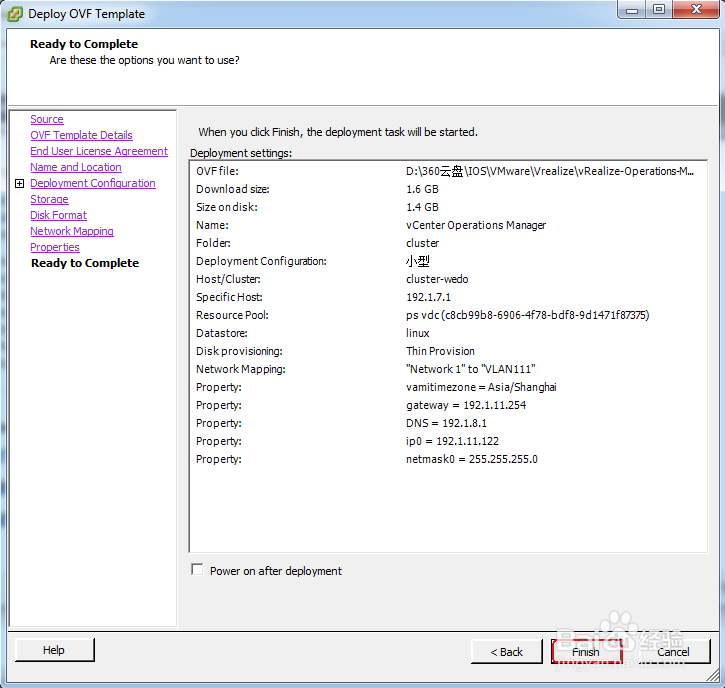This screenshot has width=725, height=688.
Task: Click the Finish button
Action: click(x=586, y=651)
